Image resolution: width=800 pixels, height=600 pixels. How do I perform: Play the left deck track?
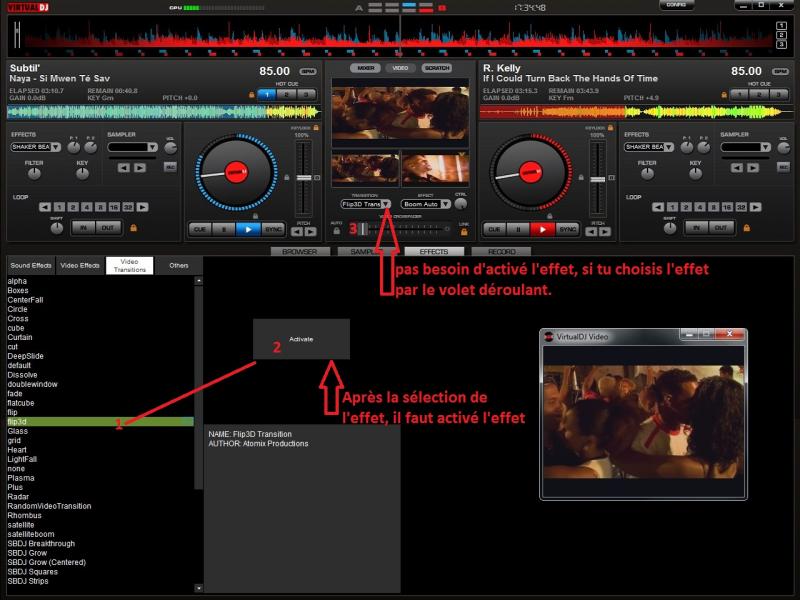tap(248, 229)
